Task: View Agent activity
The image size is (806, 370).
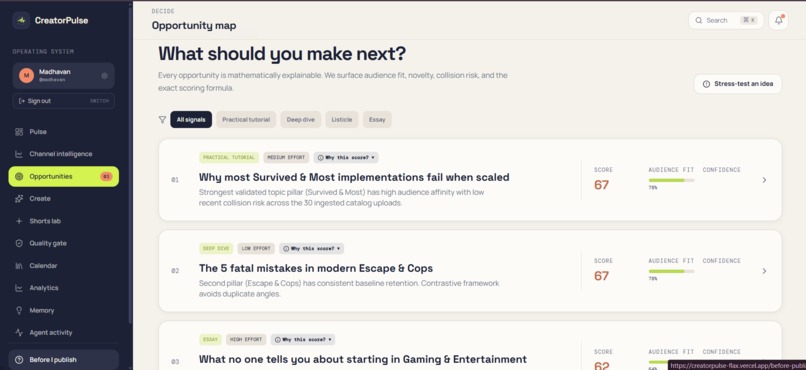Action: (x=64, y=333)
